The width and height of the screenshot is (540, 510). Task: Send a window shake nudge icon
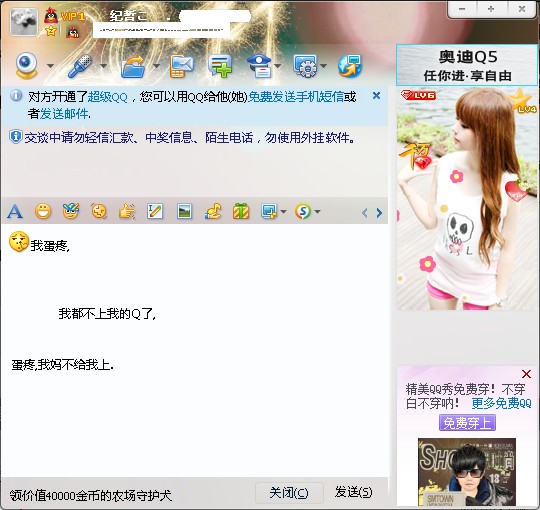pos(99,211)
